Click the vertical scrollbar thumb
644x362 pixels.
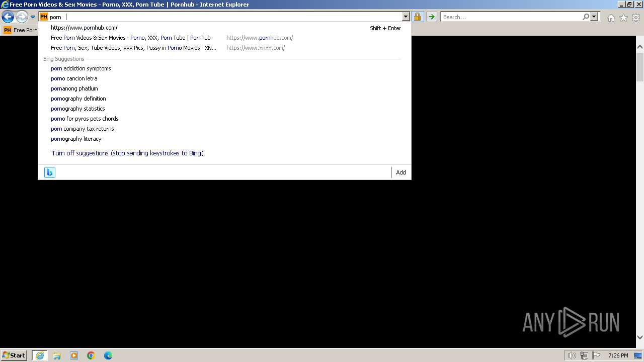(x=640, y=66)
